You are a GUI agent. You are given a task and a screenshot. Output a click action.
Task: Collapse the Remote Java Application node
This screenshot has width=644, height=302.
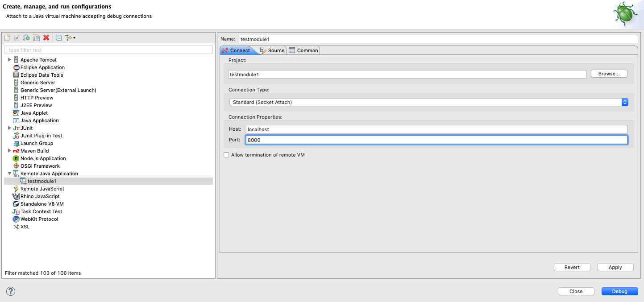click(9, 174)
